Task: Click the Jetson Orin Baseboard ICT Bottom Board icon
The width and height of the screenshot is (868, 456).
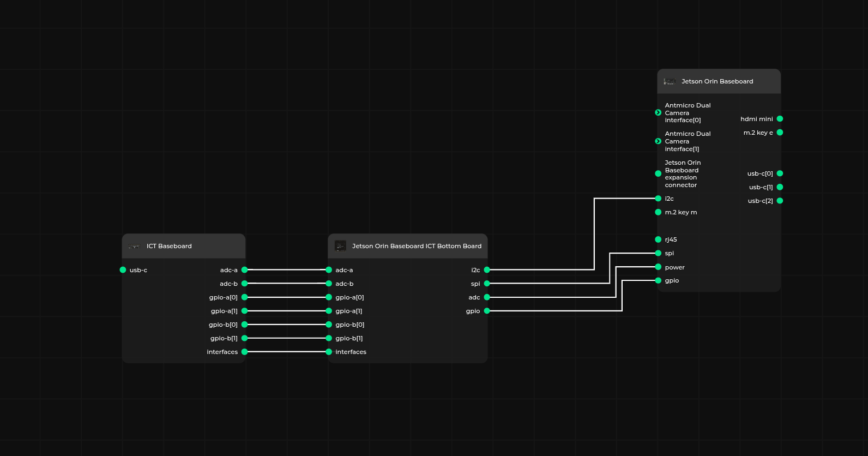Action: point(340,246)
